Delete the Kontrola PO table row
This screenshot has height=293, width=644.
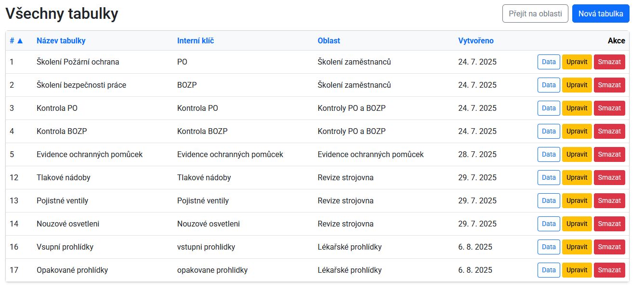pyautogui.click(x=609, y=108)
